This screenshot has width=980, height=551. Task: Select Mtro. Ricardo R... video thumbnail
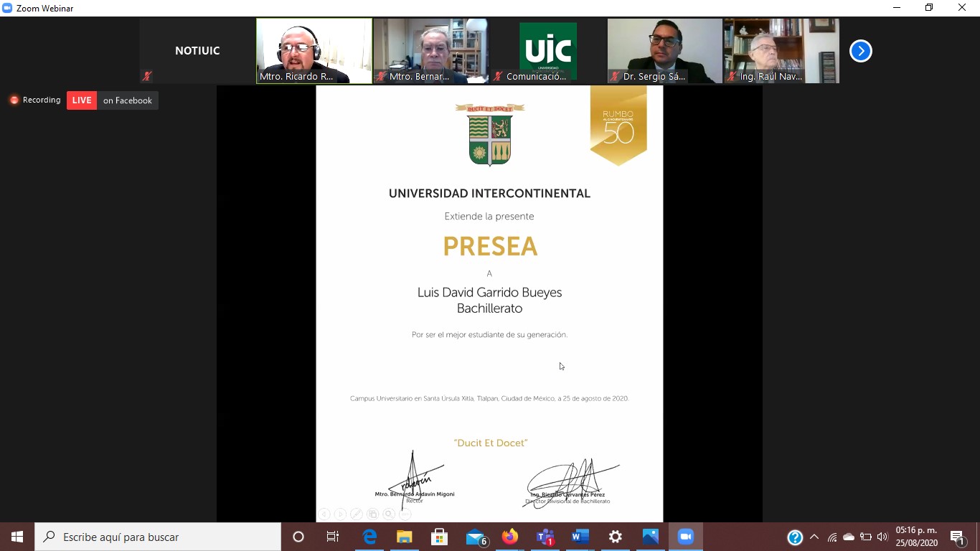point(314,51)
